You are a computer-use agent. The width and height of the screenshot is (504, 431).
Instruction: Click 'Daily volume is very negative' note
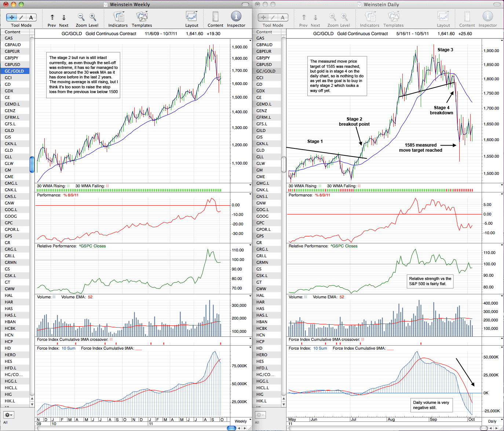[x=431, y=405]
